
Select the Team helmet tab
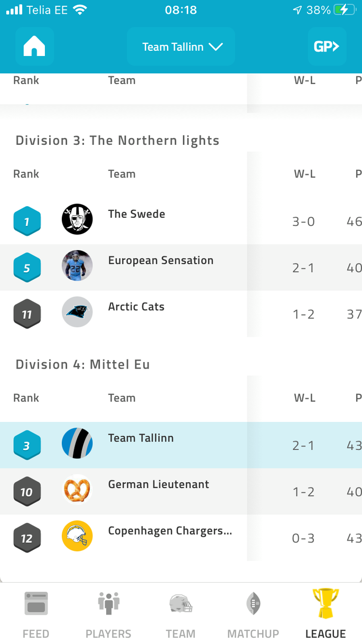point(181,614)
